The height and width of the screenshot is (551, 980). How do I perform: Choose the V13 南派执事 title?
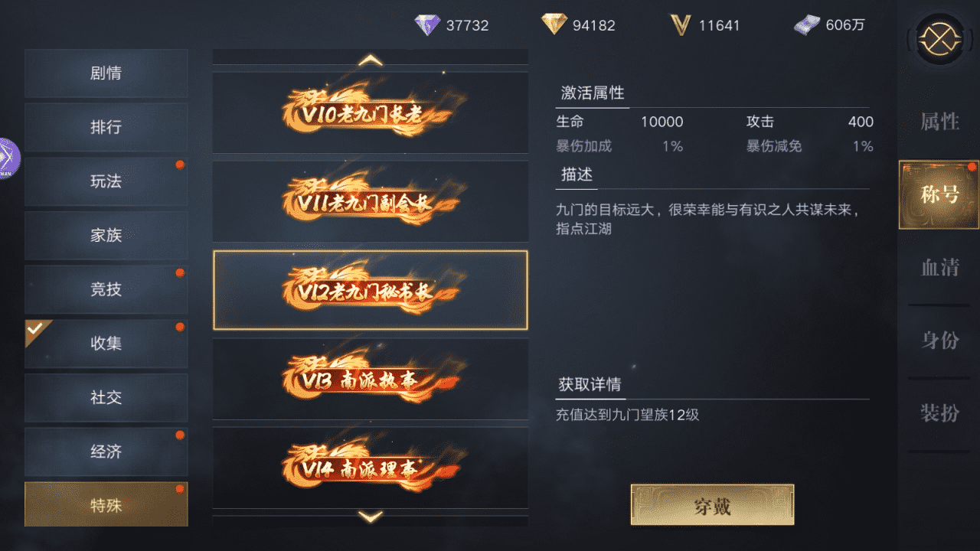coord(370,379)
